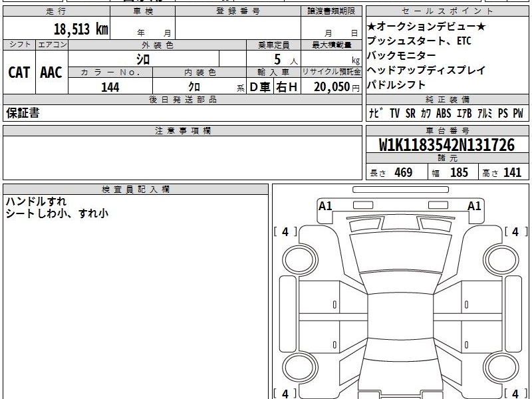Click the 20,050円 recycle deposit value
This screenshot has height=399, width=532.
tap(336, 87)
